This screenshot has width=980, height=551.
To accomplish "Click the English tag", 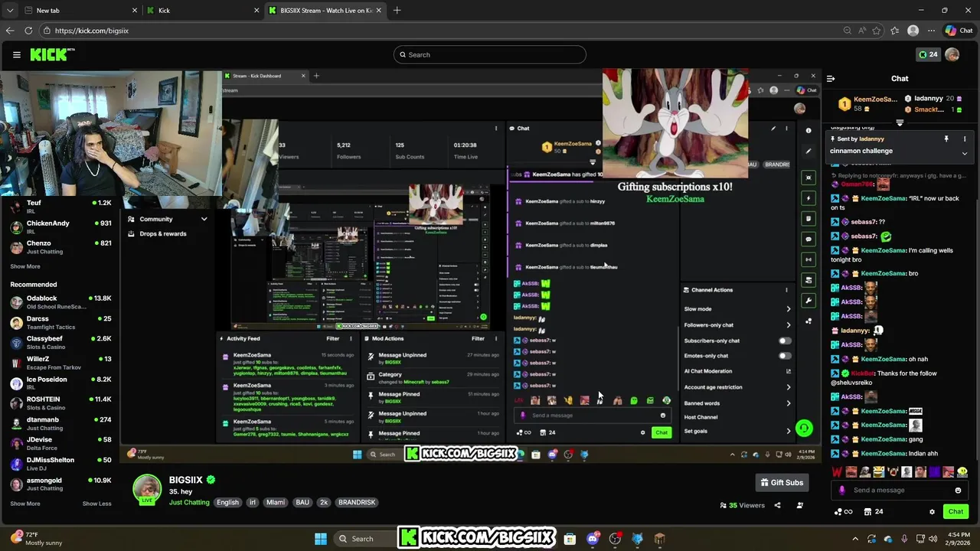I will click(x=227, y=502).
